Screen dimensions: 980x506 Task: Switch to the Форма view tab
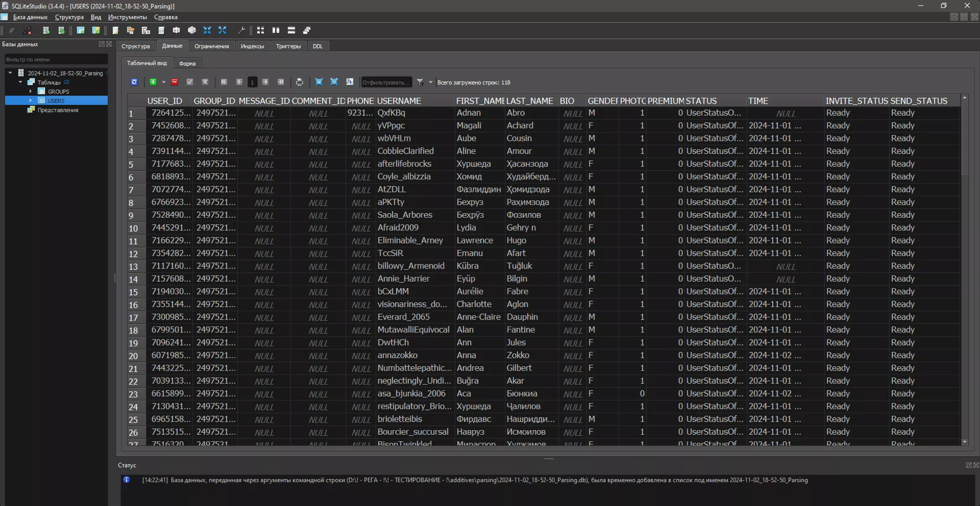(187, 63)
